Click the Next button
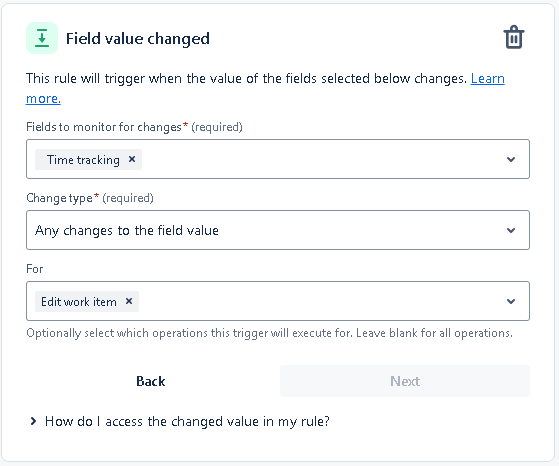559x466 pixels. 405,381
